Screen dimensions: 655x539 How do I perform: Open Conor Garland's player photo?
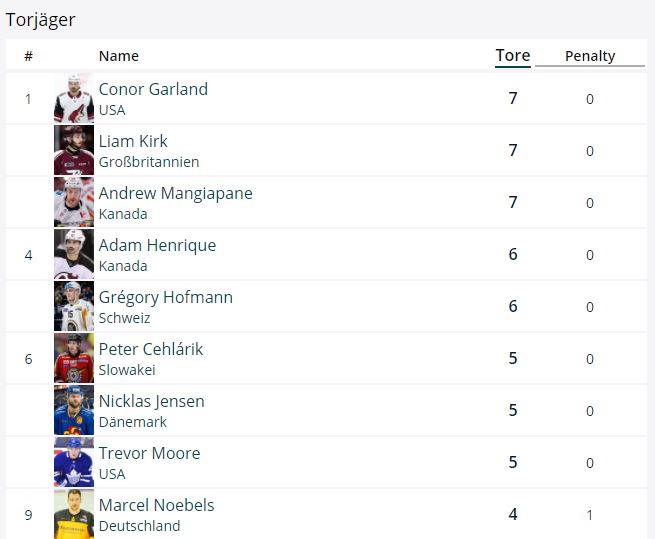point(74,99)
